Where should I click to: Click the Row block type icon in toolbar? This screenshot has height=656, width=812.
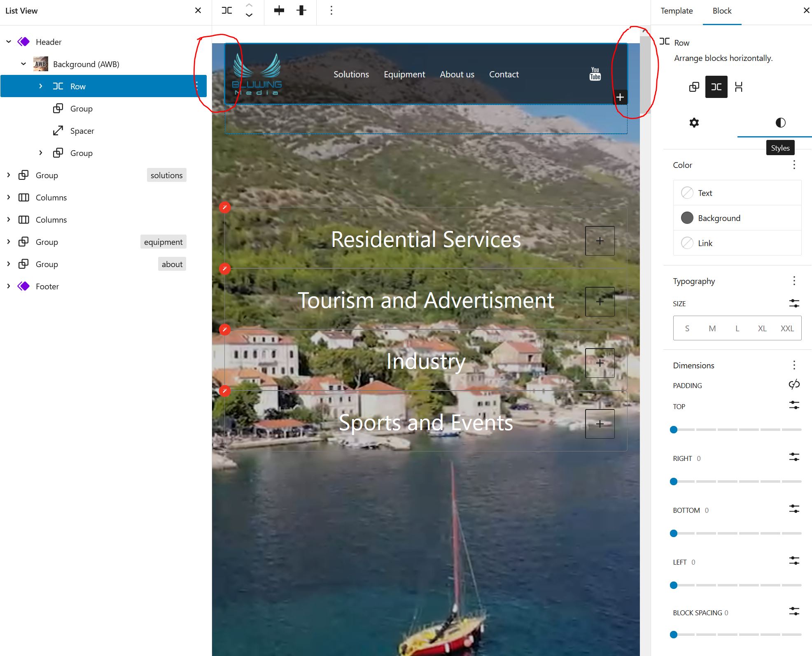tap(227, 10)
